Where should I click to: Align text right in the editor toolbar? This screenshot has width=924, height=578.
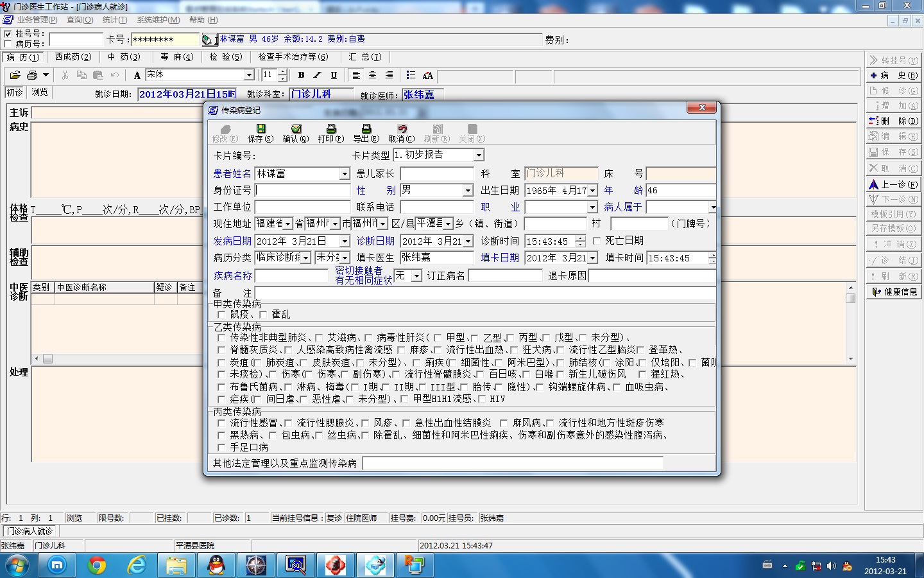(389, 75)
